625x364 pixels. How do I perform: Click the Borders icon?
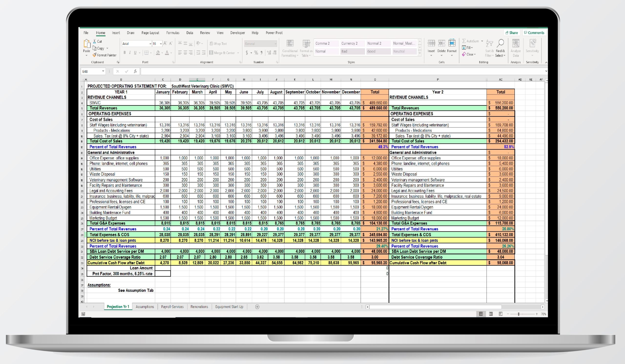146,52
